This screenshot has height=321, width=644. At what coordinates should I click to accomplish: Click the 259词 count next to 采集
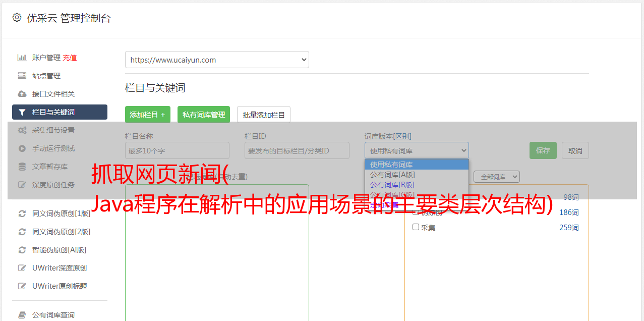(x=569, y=228)
